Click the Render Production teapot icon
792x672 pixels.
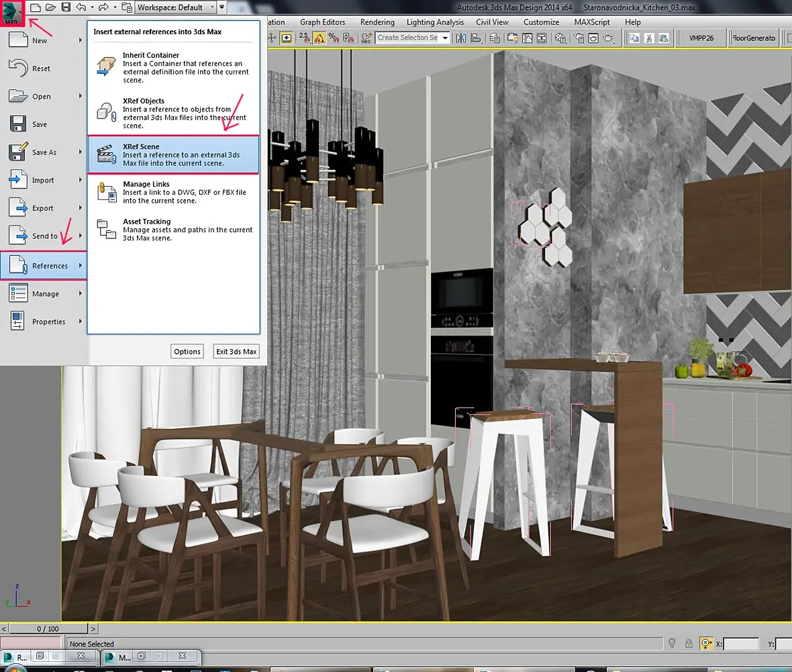click(609, 38)
